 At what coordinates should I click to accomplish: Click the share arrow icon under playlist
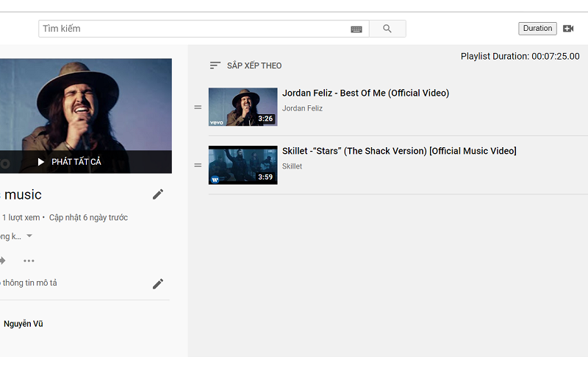click(2, 261)
